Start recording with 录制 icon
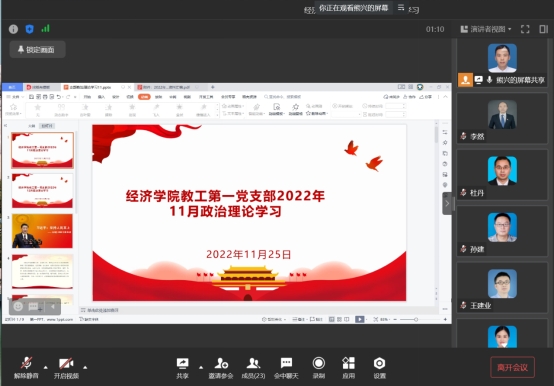554x386 pixels. 319,368
